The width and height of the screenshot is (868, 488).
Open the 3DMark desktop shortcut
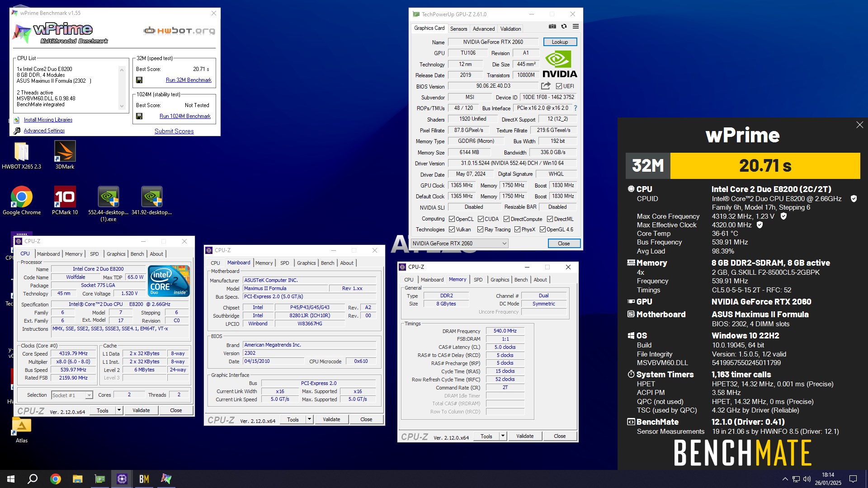point(65,155)
